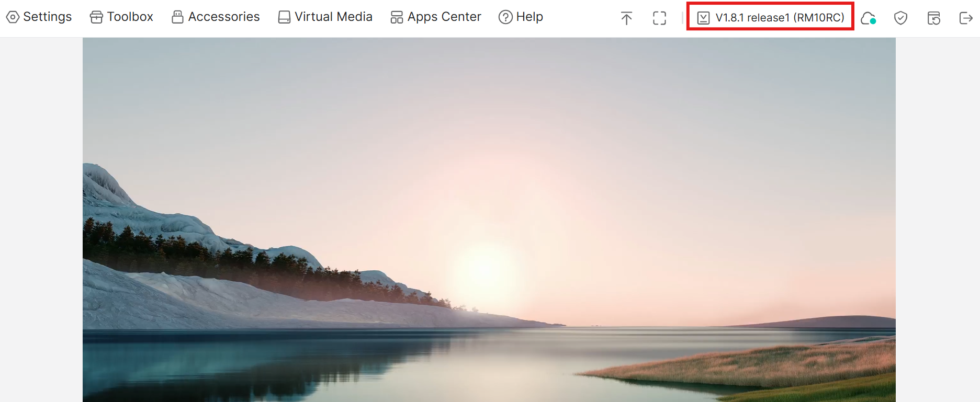
Task: Collapse toolbar with the up-arrow icon
Action: click(626, 18)
